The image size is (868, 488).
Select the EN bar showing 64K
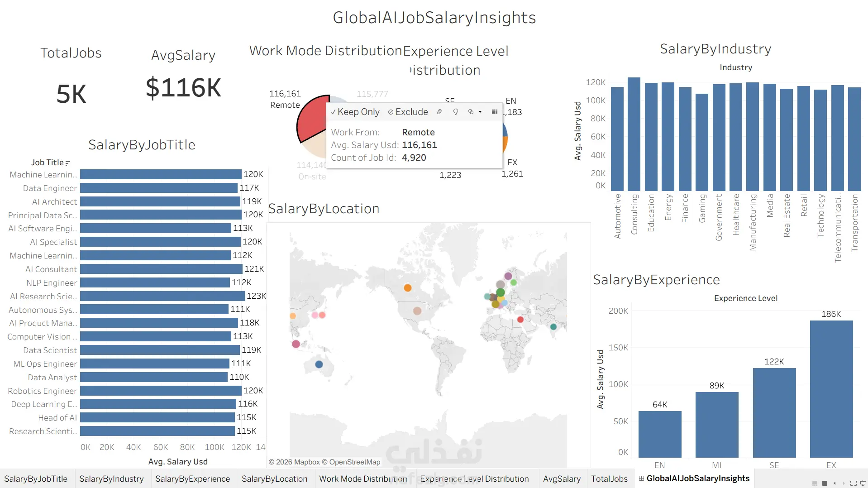click(x=660, y=435)
